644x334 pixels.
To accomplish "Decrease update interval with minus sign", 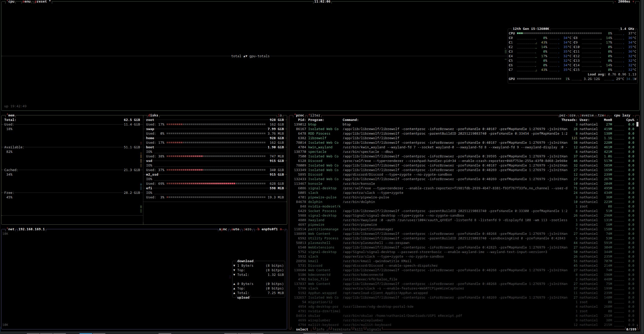I will (x=615, y=2).
